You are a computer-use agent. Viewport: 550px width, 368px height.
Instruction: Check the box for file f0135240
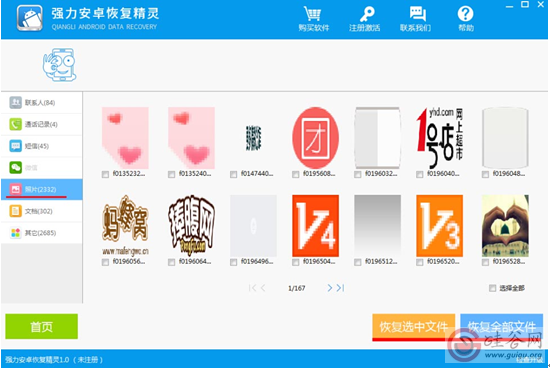tap(172, 174)
